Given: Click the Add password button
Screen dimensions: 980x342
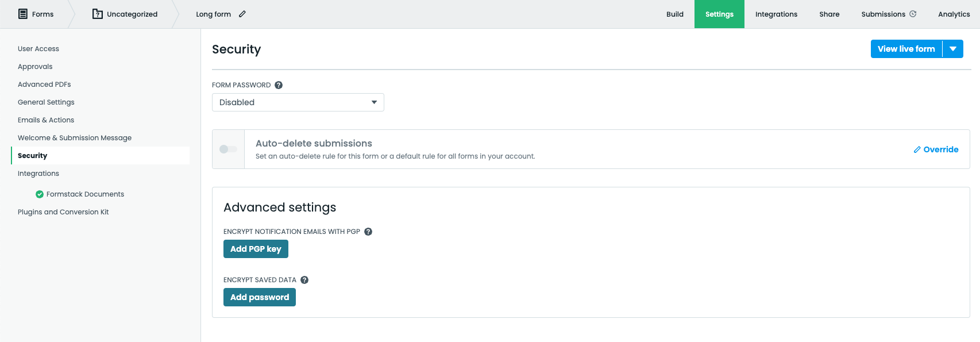Looking at the screenshot, I should pos(260,297).
